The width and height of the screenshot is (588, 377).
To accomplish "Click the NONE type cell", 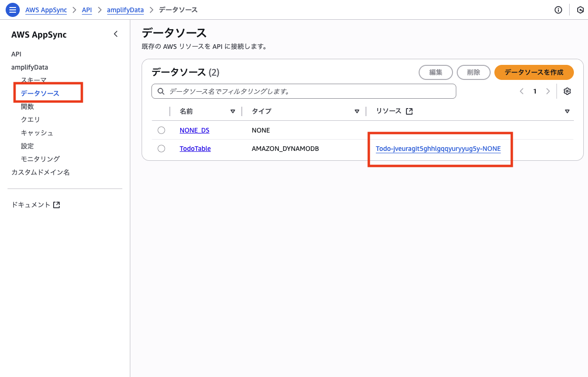I will pyautogui.click(x=261, y=130).
